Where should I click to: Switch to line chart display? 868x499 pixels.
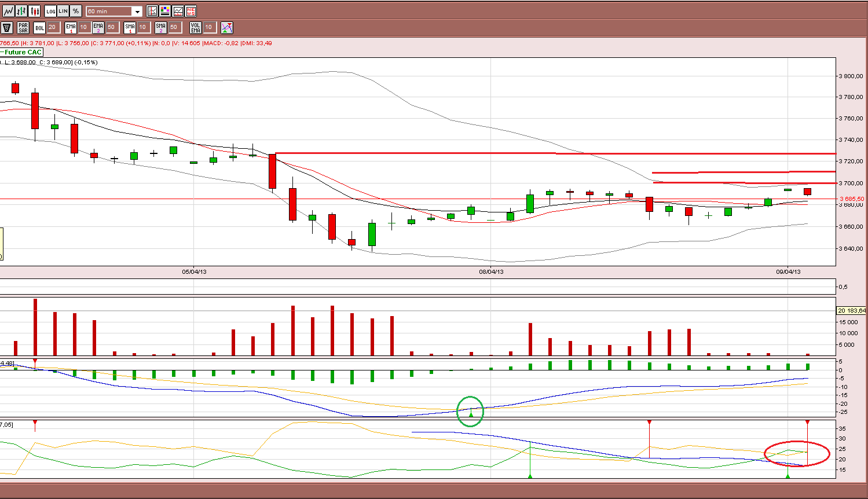click(x=8, y=11)
